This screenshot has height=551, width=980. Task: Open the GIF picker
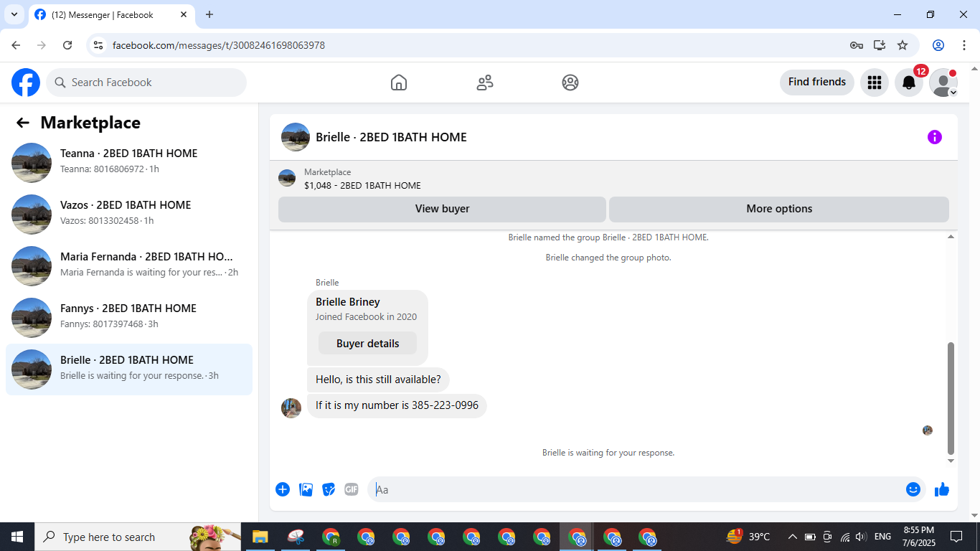point(352,489)
